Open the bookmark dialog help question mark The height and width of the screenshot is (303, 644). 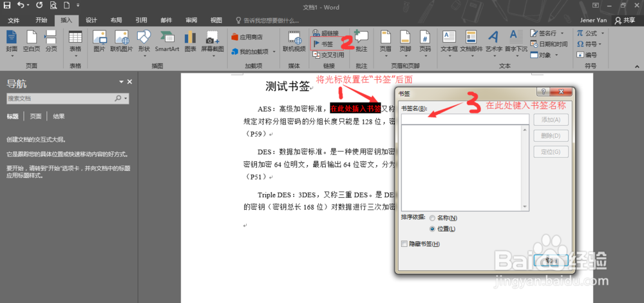pyautogui.click(x=543, y=92)
